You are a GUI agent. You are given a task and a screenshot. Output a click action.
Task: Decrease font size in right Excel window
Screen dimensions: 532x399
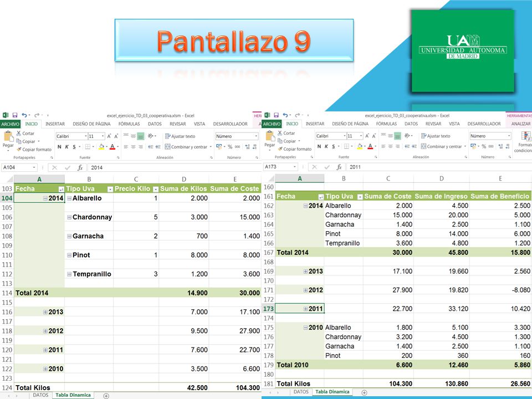[374, 136]
